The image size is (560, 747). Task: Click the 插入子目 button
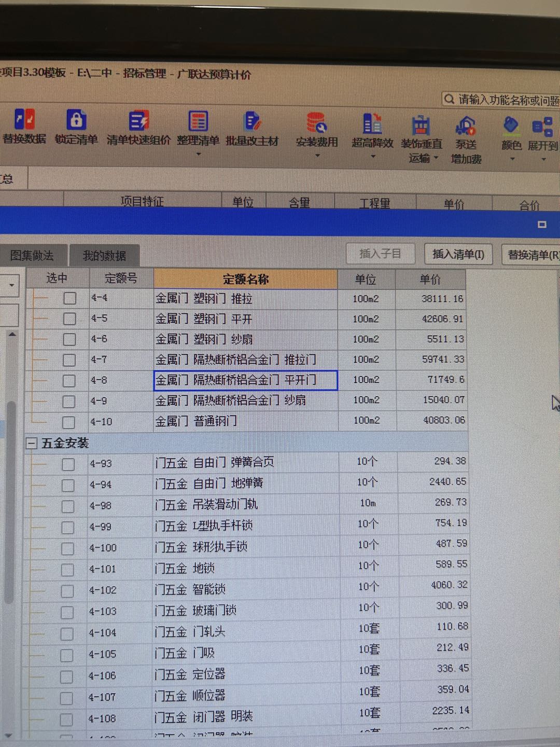(x=380, y=254)
